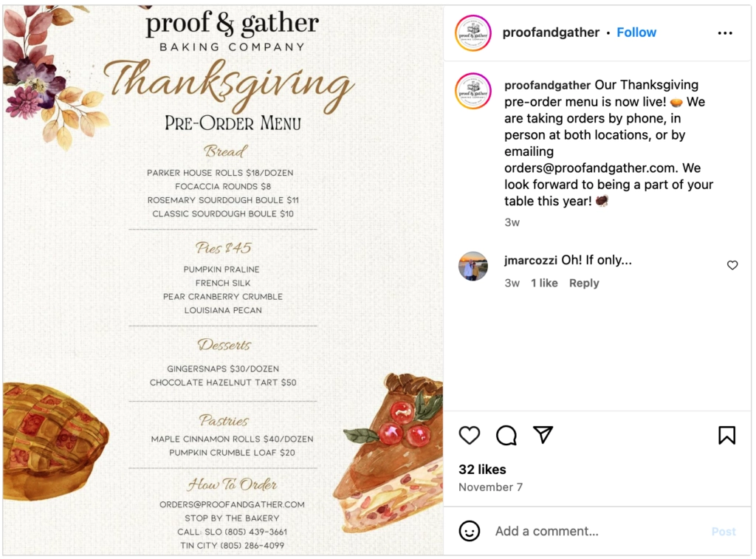Click proofandgather avatar beside the caption
The width and height of the screenshot is (756, 559).
coord(473,92)
